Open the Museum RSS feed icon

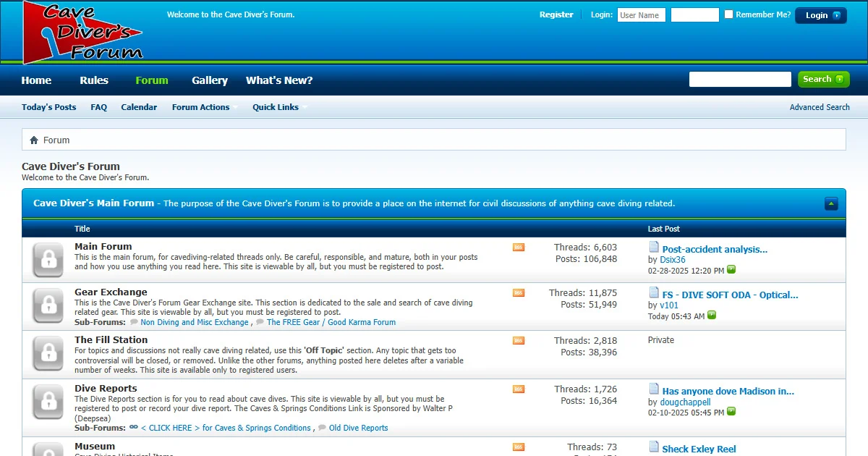point(519,447)
